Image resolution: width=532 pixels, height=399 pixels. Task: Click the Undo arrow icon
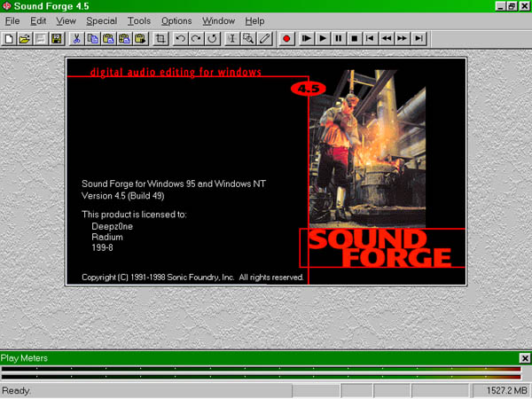point(181,39)
